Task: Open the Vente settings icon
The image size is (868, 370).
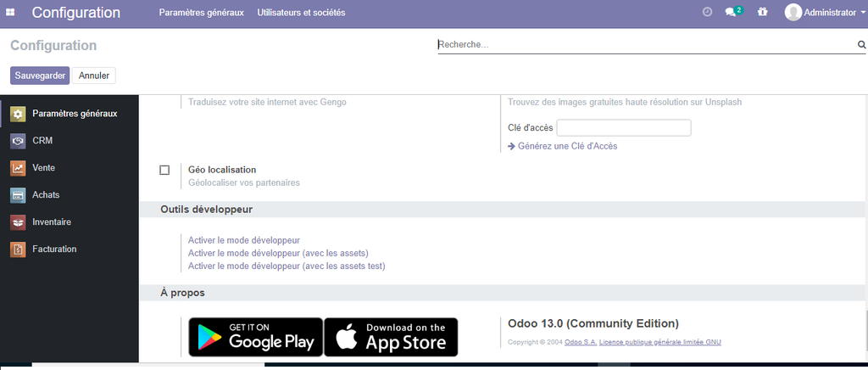Action: click(x=18, y=168)
